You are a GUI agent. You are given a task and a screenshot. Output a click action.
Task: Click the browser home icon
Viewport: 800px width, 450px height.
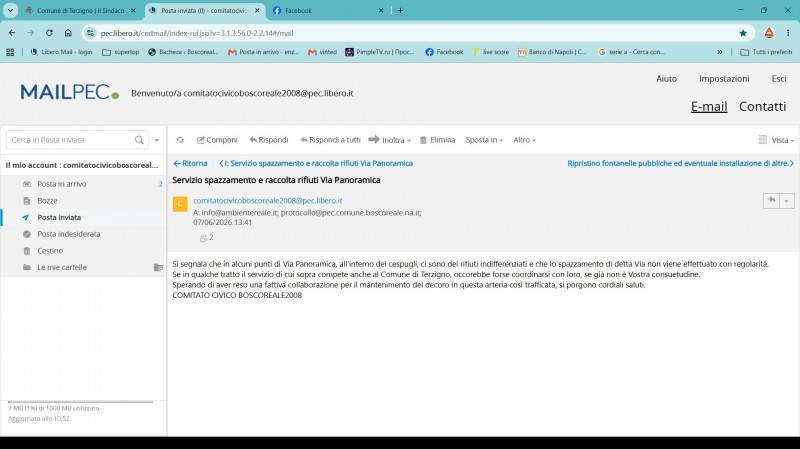click(x=68, y=33)
